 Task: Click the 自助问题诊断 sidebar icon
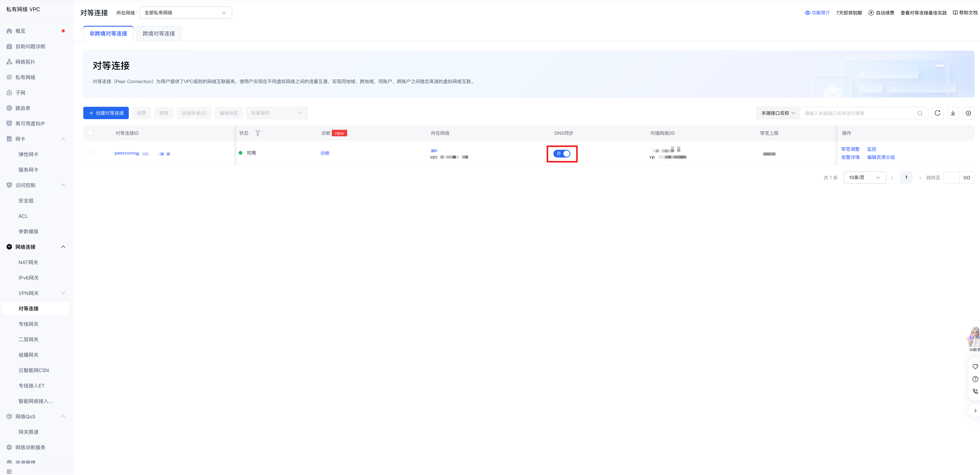point(9,46)
